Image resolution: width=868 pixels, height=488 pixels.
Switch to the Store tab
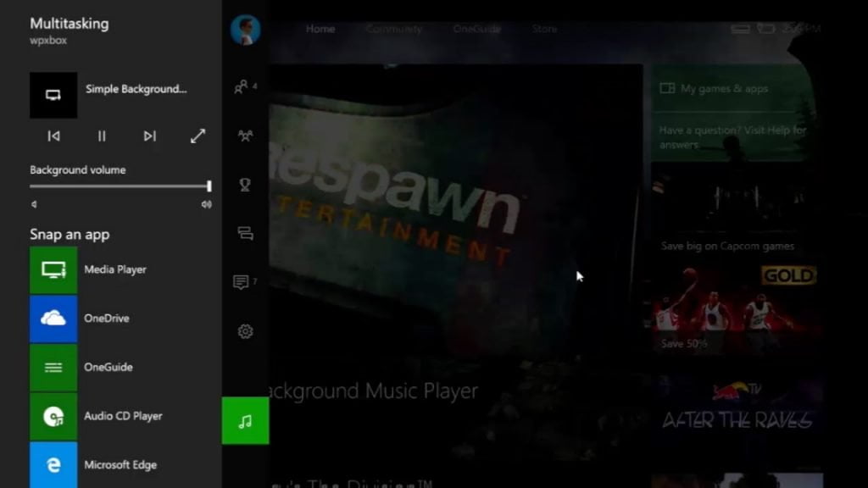click(545, 29)
